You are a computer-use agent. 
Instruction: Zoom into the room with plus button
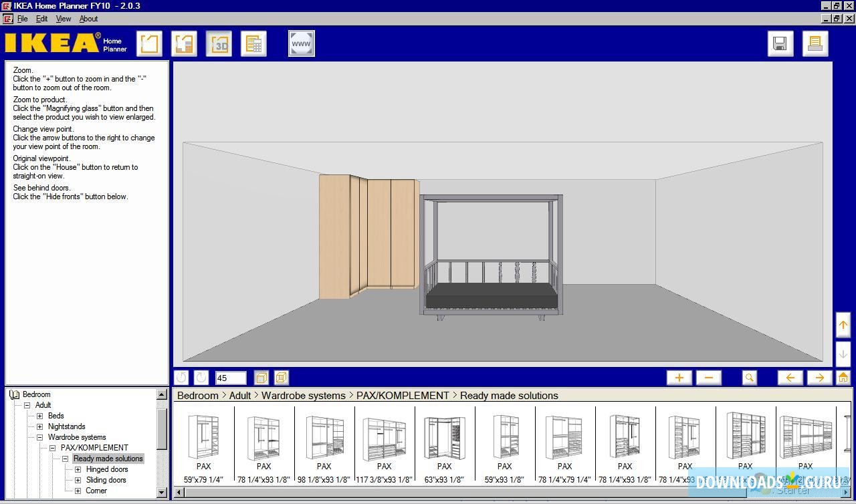(679, 378)
